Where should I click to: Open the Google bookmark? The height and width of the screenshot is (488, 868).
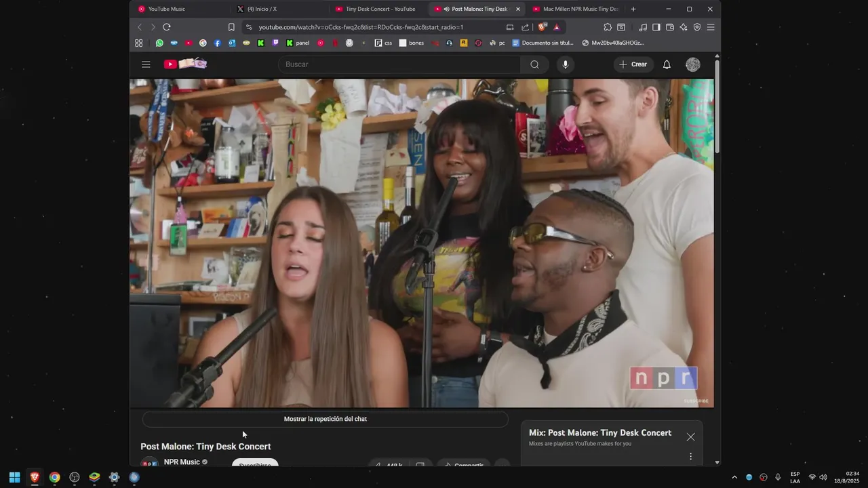coord(203,43)
